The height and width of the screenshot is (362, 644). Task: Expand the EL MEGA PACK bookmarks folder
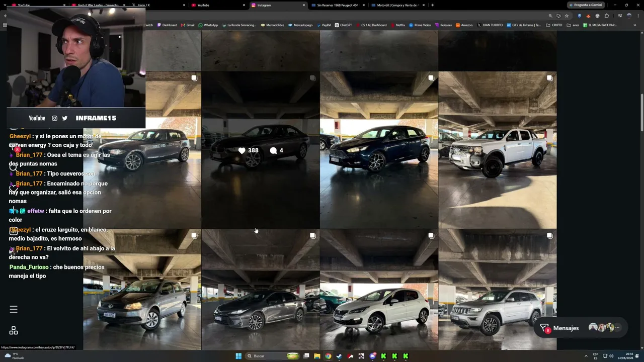coord(599,25)
